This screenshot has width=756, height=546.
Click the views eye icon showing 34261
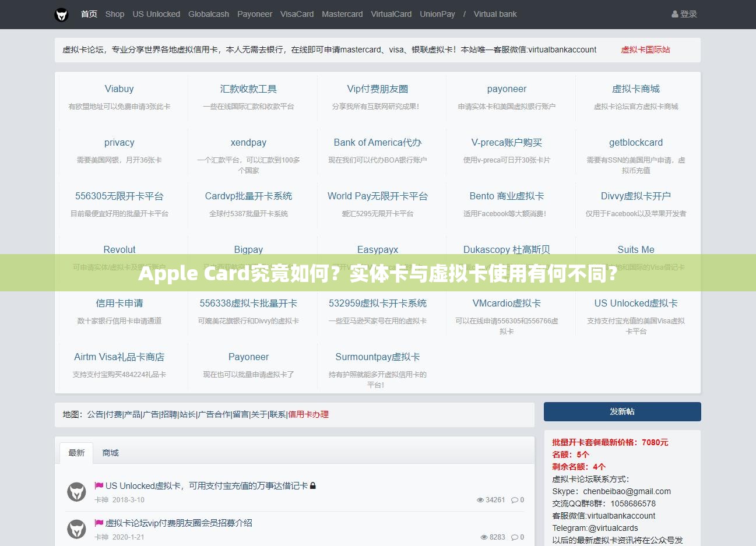(480, 500)
